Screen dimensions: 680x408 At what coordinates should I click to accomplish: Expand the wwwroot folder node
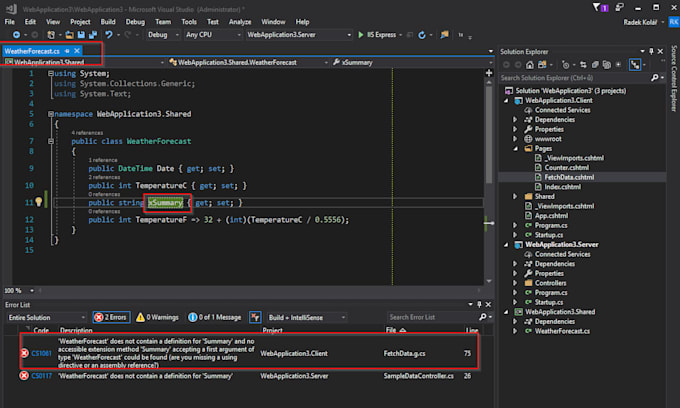(515, 139)
